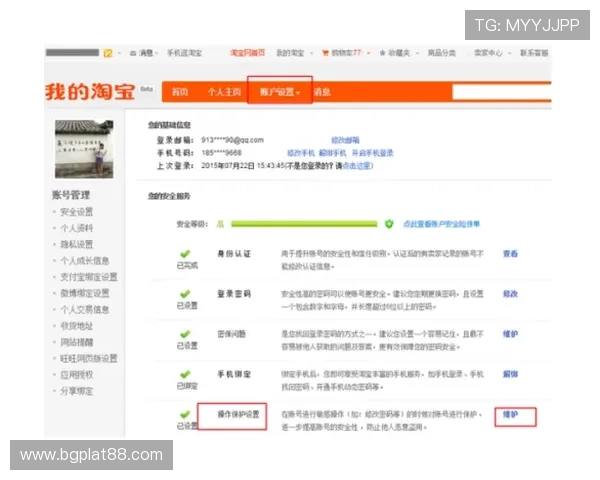This screenshot has width=600, height=480.
Task: Click 修改 in the 登录密码 row
Action: (510, 294)
